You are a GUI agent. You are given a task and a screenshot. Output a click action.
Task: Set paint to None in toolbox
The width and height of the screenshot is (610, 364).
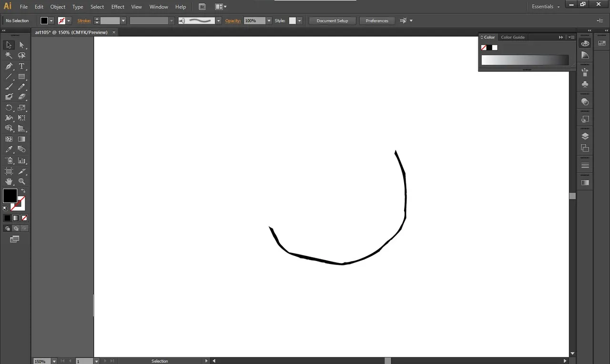tap(24, 218)
